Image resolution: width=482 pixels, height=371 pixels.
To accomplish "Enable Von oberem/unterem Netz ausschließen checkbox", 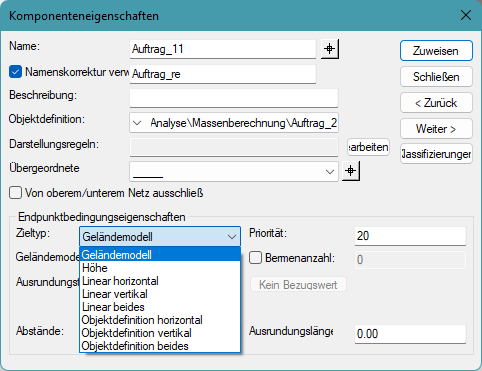I will tap(15, 193).
